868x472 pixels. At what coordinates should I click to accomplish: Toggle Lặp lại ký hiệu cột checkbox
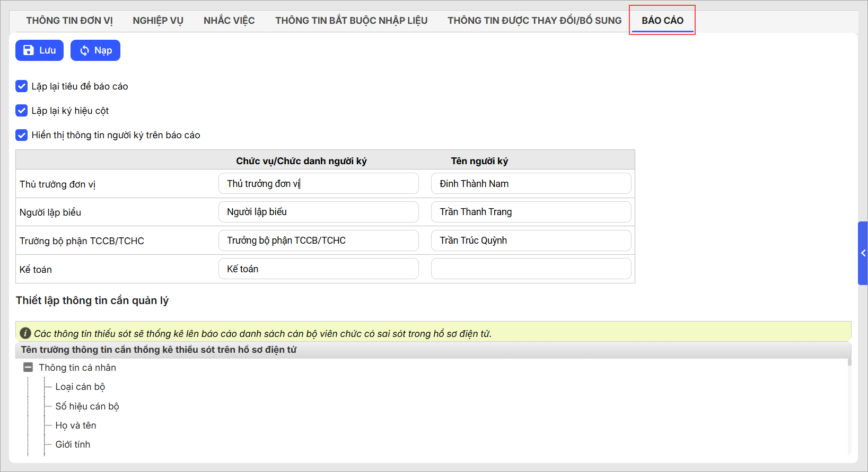click(22, 110)
